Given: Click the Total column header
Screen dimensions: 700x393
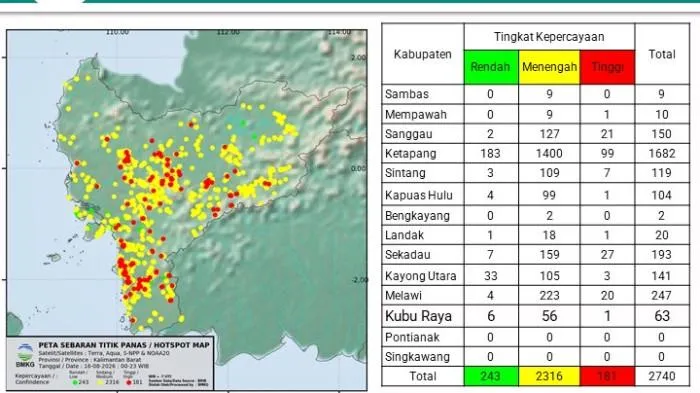Looking at the screenshot, I should pyautogui.click(x=662, y=54).
